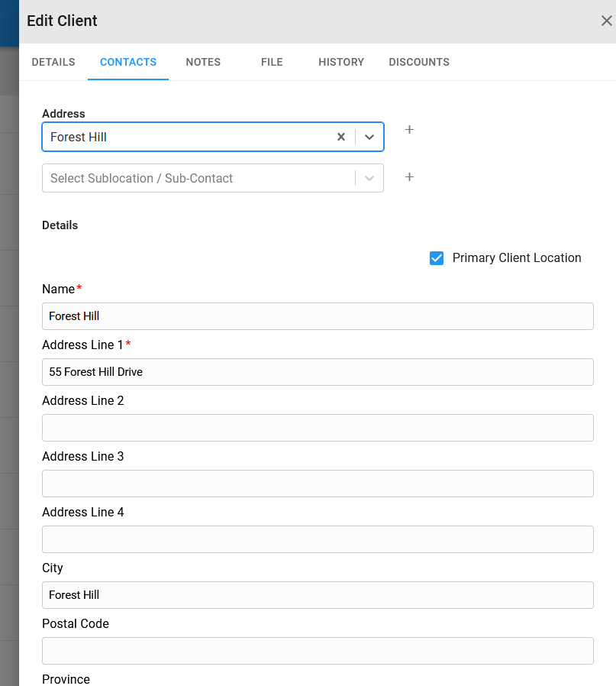Open the Select Sublocation / Sub-Contact dropdown
The image size is (616, 686).
click(213, 178)
